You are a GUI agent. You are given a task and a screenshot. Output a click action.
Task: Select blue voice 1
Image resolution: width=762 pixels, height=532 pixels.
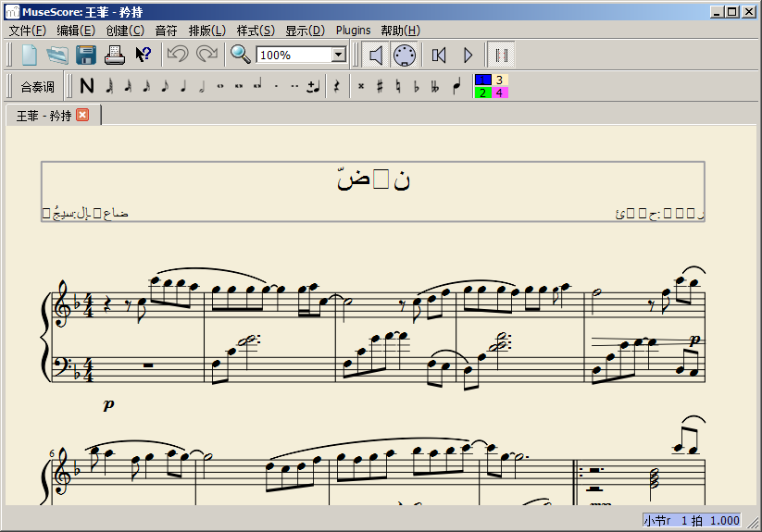483,80
